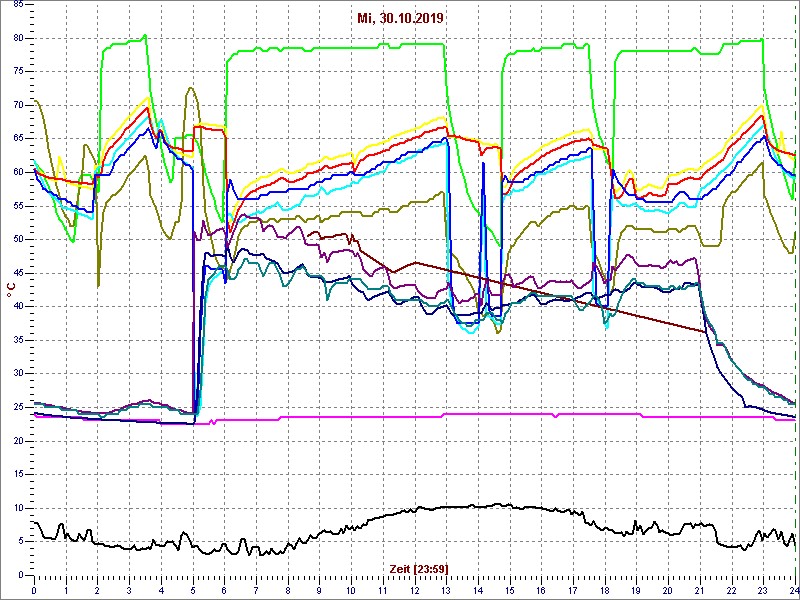Click the '°C' temperature axis unit label

[x=11, y=290]
